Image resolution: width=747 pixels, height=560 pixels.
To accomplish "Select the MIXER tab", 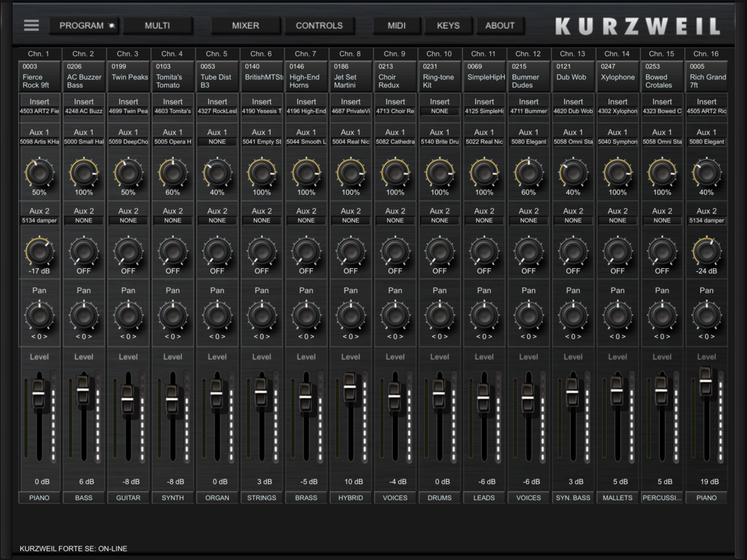I will 246,26.
